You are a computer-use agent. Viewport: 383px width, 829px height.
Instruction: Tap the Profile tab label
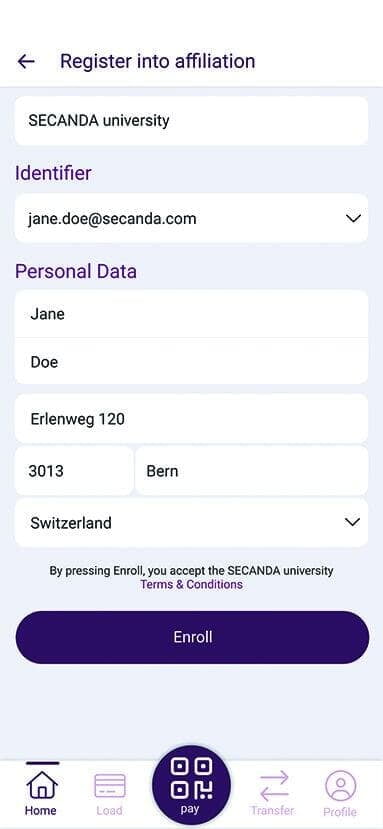pos(340,812)
